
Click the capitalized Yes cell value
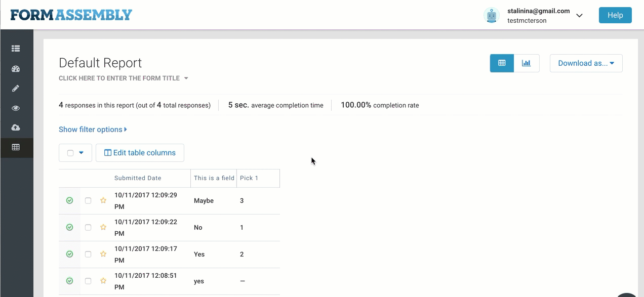[x=199, y=254]
